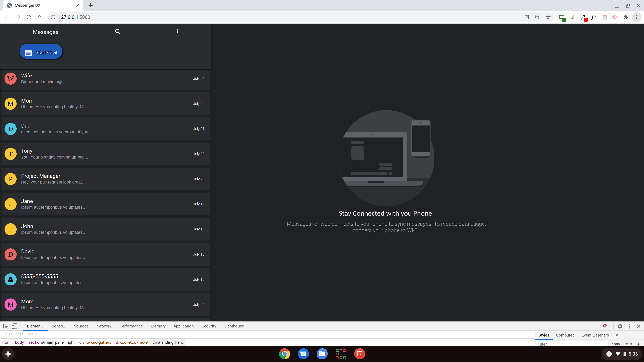Expand more Styles pane tabs chevron

click(x=617, y=335)
